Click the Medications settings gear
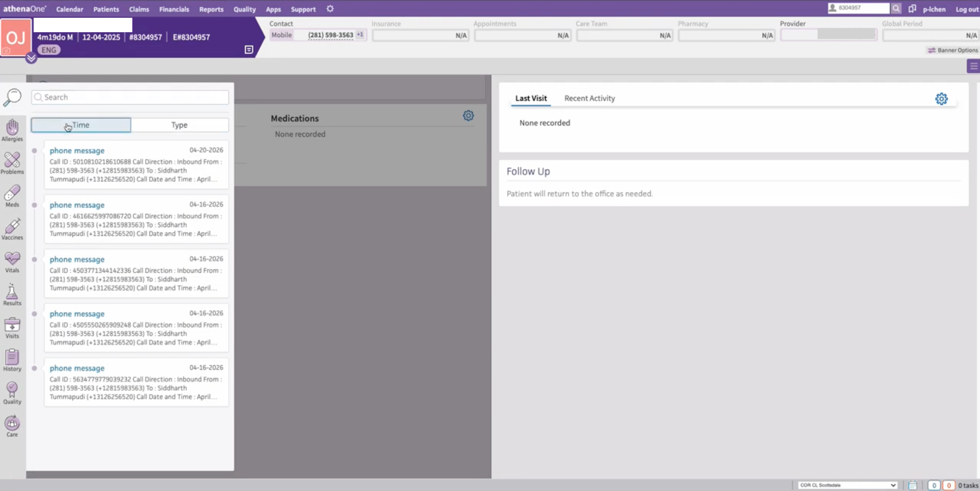The image size is (980, 491). tap(468, 116)
